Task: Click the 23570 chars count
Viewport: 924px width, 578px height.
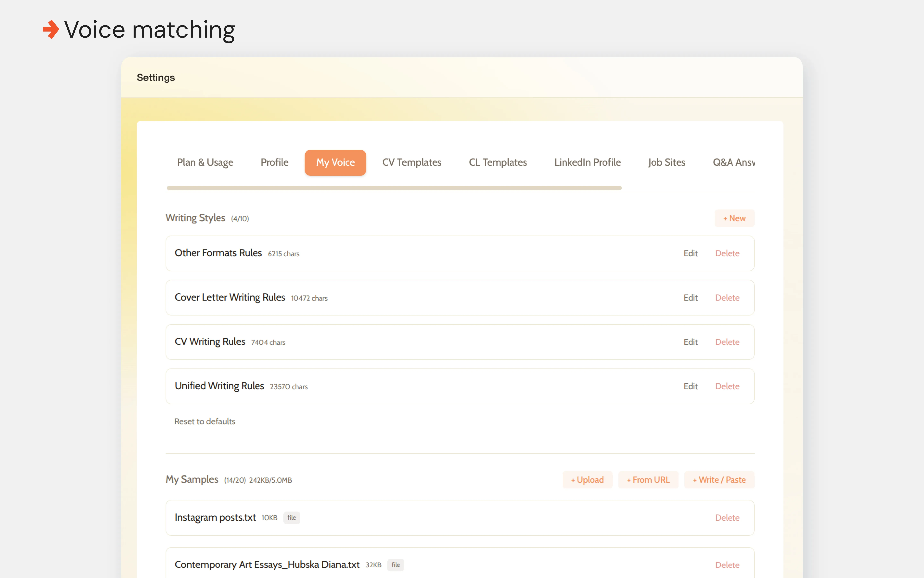Action: pyautogui.click(x=289, y=387)
